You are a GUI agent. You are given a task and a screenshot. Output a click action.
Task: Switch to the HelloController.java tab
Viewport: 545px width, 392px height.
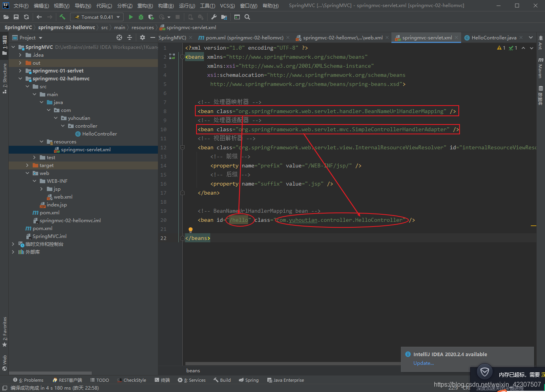(x=494, y=37)
